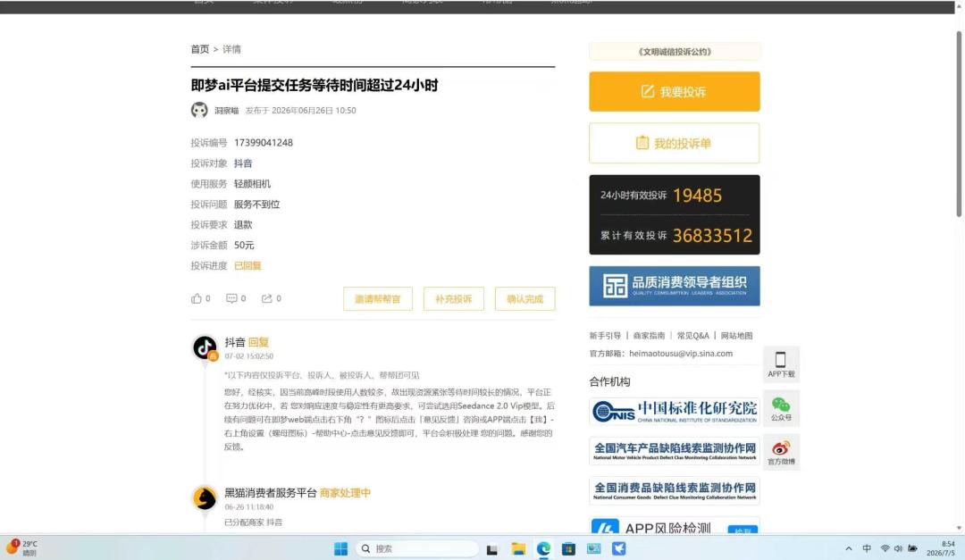Viewport: 965px width, 560px height.
Task: Open 我的投诉单 page
Action: point(674,143)
